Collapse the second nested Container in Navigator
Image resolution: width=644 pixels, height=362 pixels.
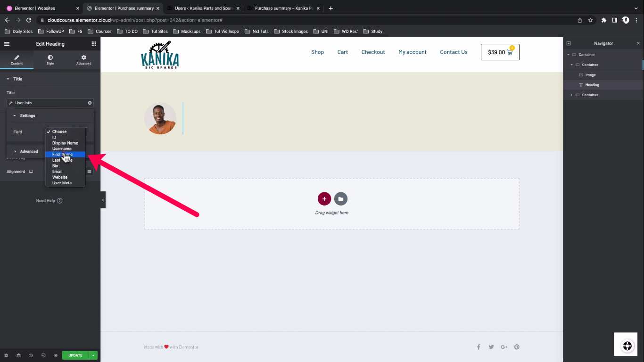click(x=572, y=65)
